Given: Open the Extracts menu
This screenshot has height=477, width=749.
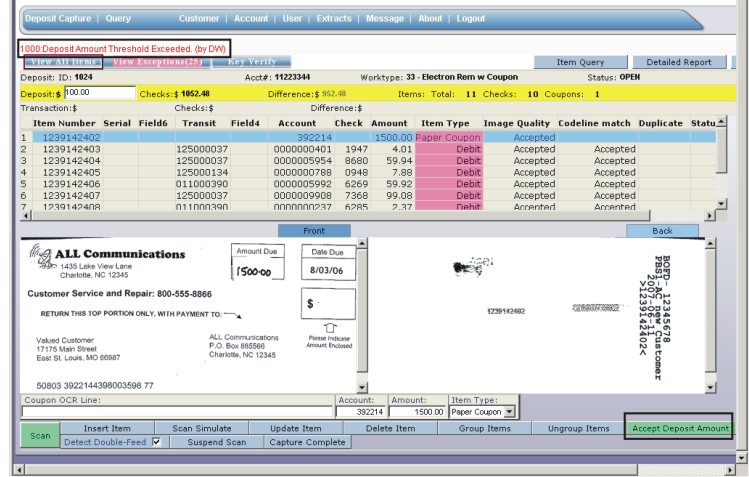Looking at the screenshot, I should pyautogui.click(x=334, y=19).
